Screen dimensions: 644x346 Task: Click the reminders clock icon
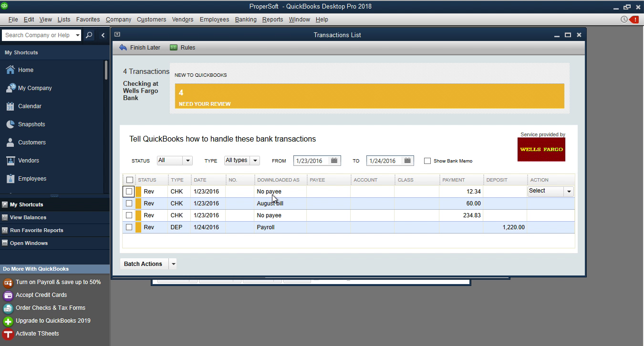pyautogui.click(x=624, y=20)
